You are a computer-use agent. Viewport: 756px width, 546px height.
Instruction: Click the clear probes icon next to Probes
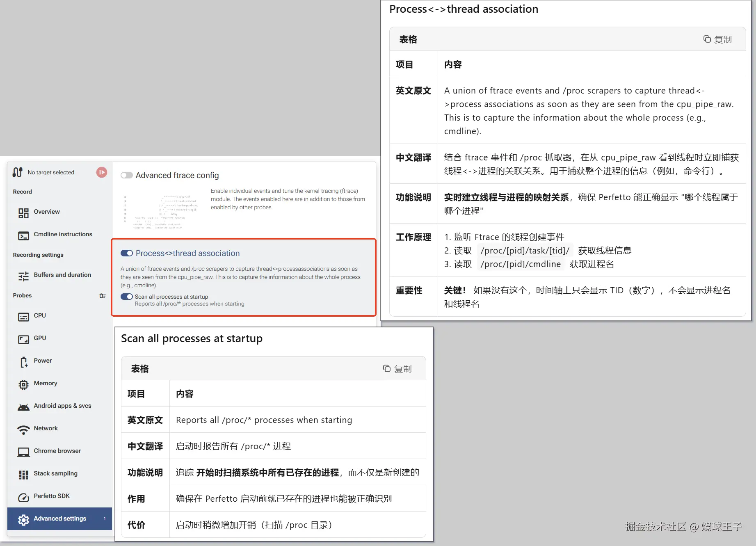(x=103, y=295)
